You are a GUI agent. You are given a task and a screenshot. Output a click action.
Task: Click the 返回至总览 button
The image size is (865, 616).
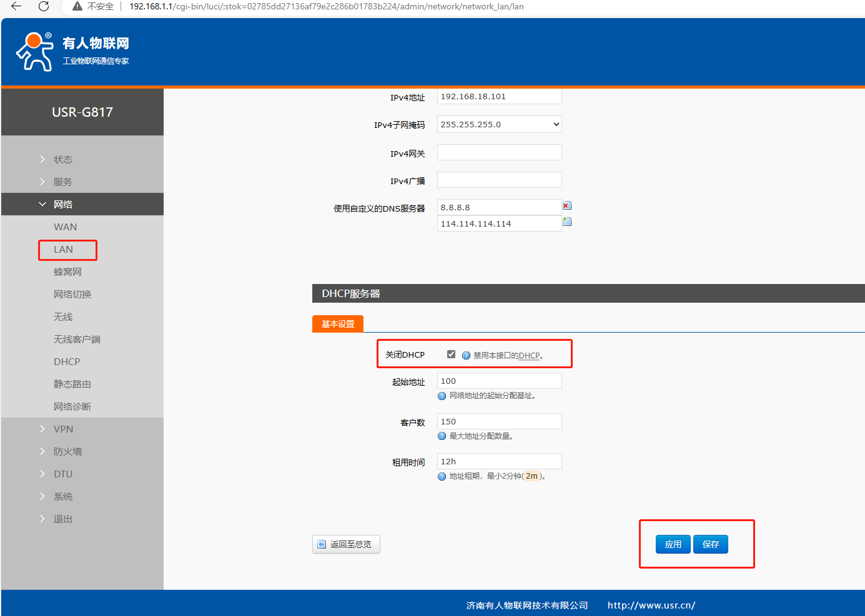tap(346, 544)
